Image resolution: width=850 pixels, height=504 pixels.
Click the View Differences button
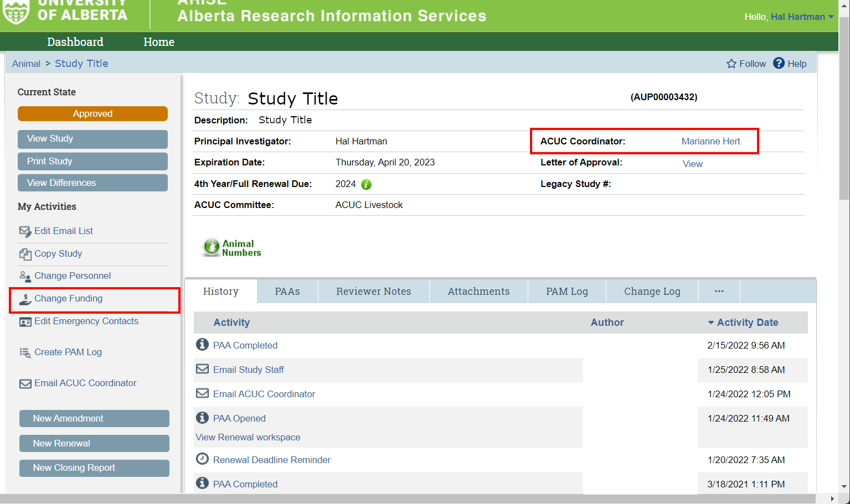click(92, 183)
